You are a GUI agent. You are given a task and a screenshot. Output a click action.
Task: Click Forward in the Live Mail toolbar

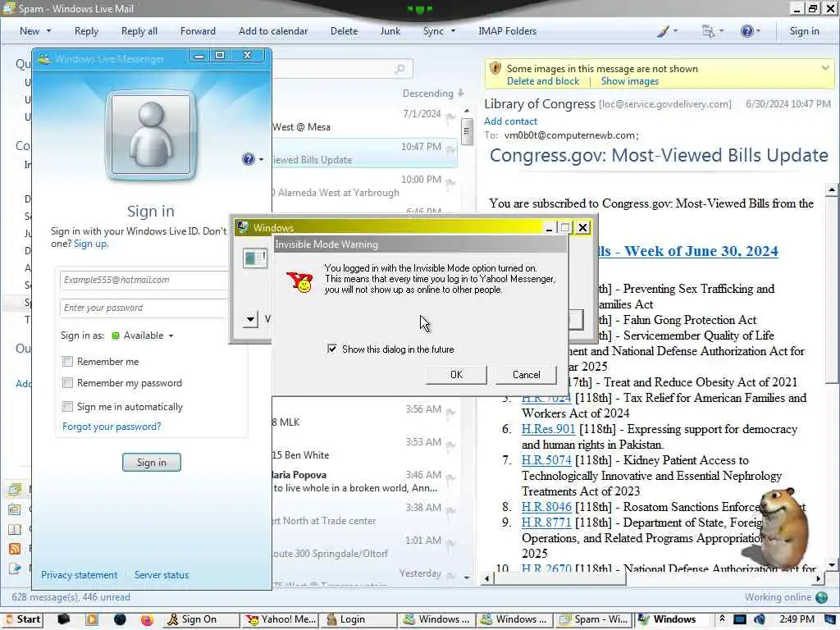198,31
